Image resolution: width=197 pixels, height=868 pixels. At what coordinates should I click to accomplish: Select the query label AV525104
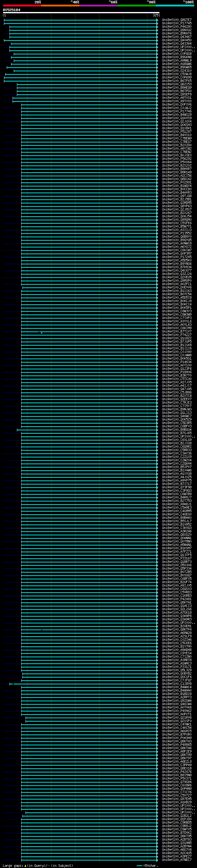coord(11,10)
